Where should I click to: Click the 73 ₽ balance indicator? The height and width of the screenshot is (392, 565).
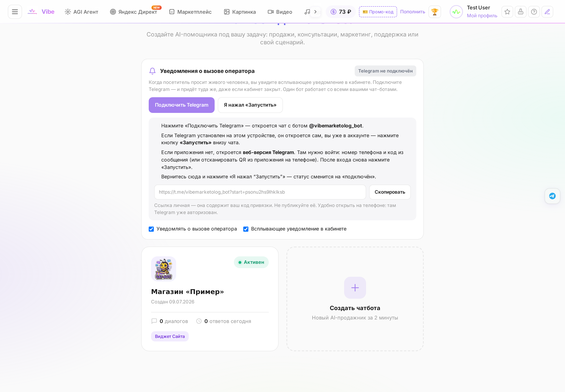[x=341, y=12]
